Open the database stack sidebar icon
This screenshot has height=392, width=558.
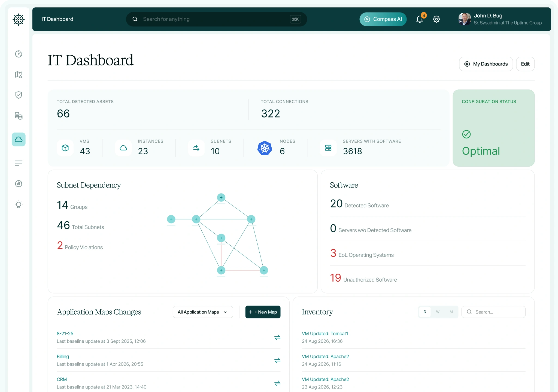(x=19, y=116)
